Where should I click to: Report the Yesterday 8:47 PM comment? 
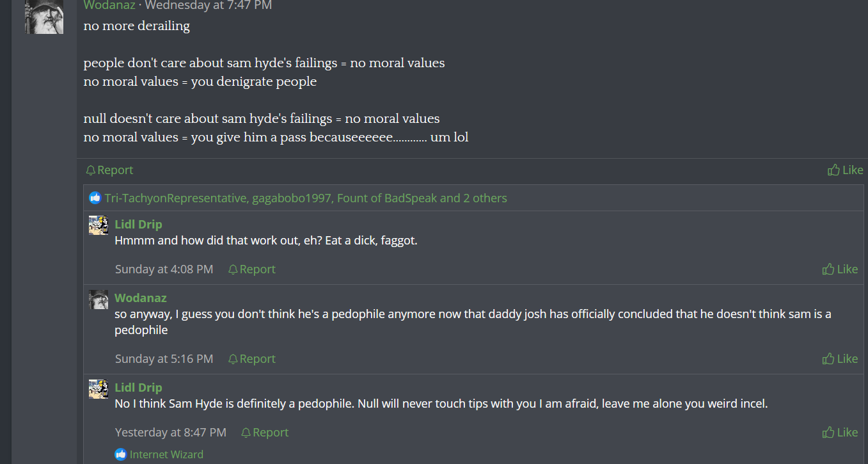[265, 432]
